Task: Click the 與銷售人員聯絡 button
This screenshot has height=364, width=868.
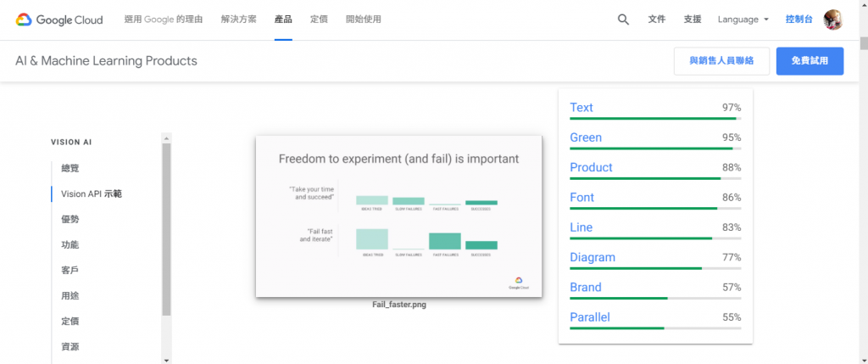Action: (x=721, y=61)
